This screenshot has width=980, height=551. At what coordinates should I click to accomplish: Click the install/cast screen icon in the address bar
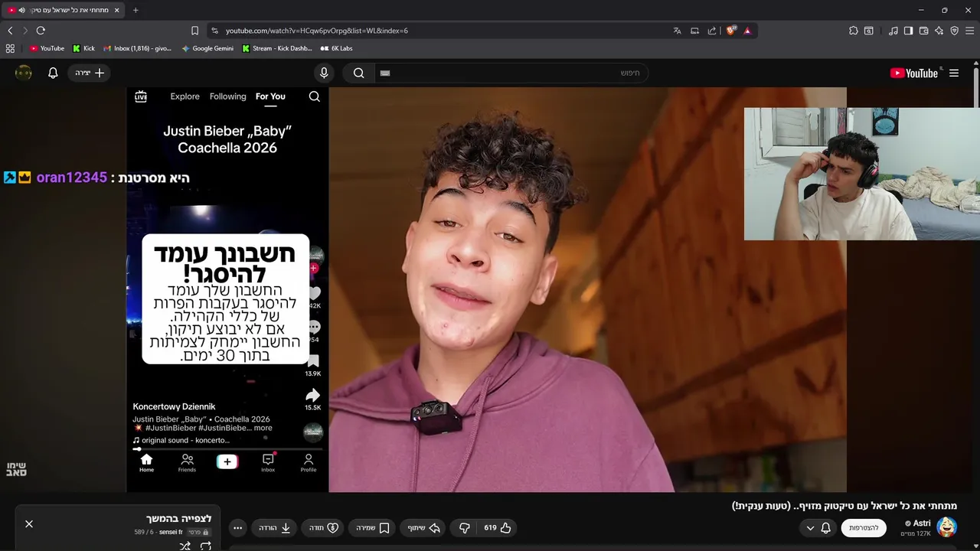(694, 31)
